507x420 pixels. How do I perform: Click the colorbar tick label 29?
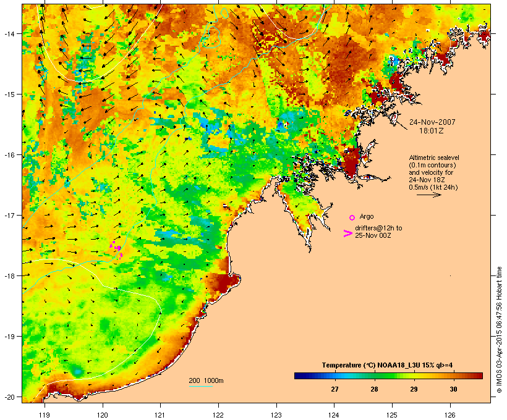pos(414,389)
